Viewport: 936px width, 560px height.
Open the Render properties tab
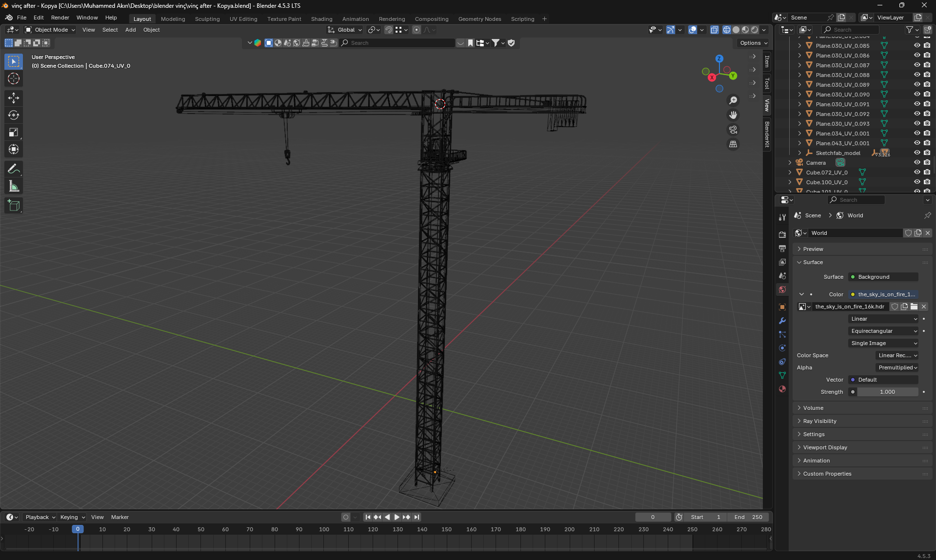[782, 234]
